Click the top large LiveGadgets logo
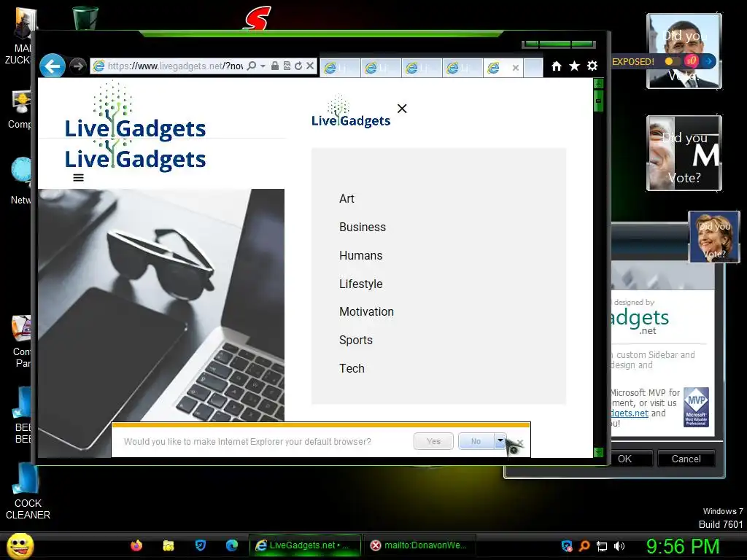This screenshot has width=747, height=560. tap(135, 109)
